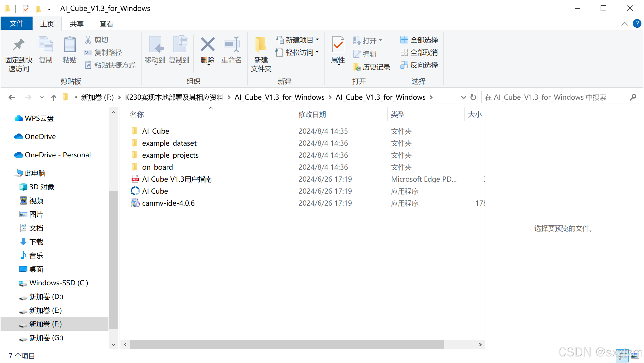Sort by Size (大小) column header
644x363 pixels.
point(475,115)
